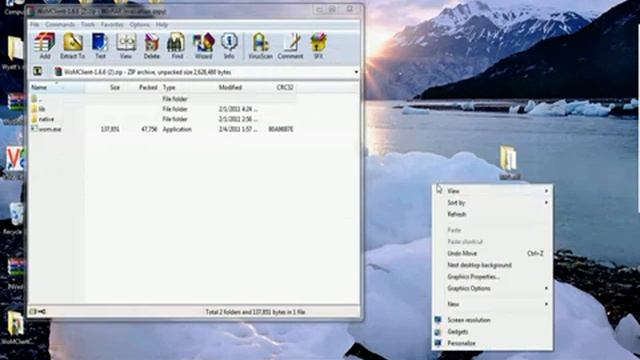Click the Delete toolbar icon
This screenshot has height=360, width=640.
[x=151, y=46]
